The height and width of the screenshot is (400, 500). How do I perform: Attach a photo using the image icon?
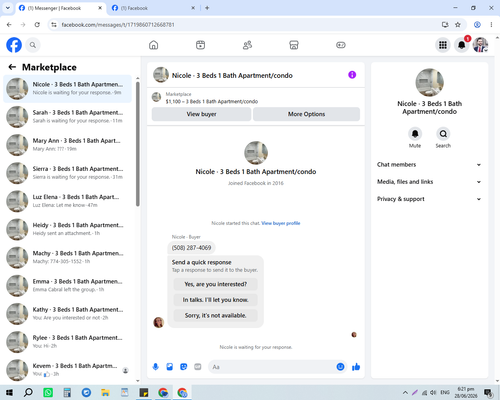(170, 367)
